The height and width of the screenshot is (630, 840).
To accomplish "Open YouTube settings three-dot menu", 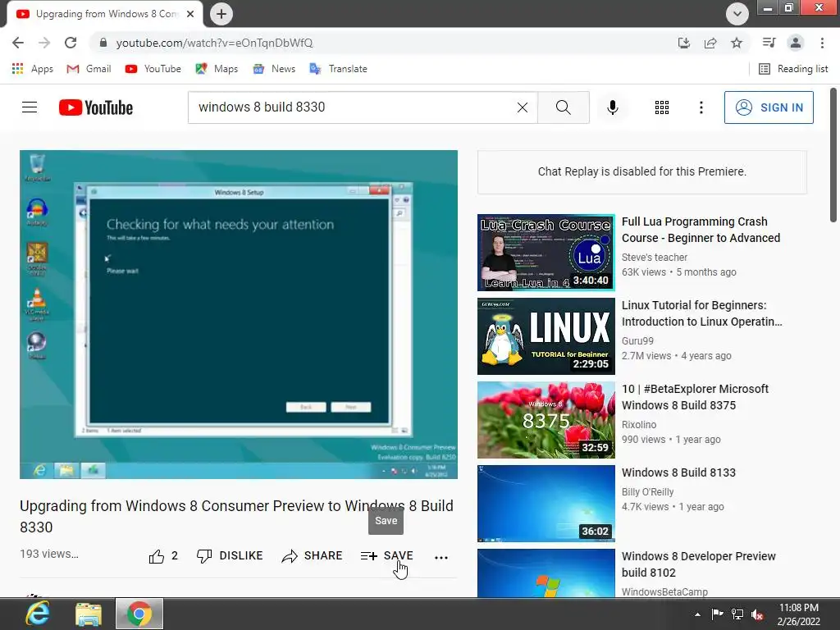I will coord(701,107).
